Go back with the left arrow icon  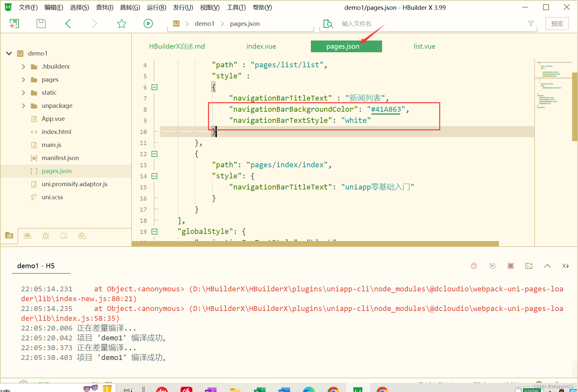point(68,24)
